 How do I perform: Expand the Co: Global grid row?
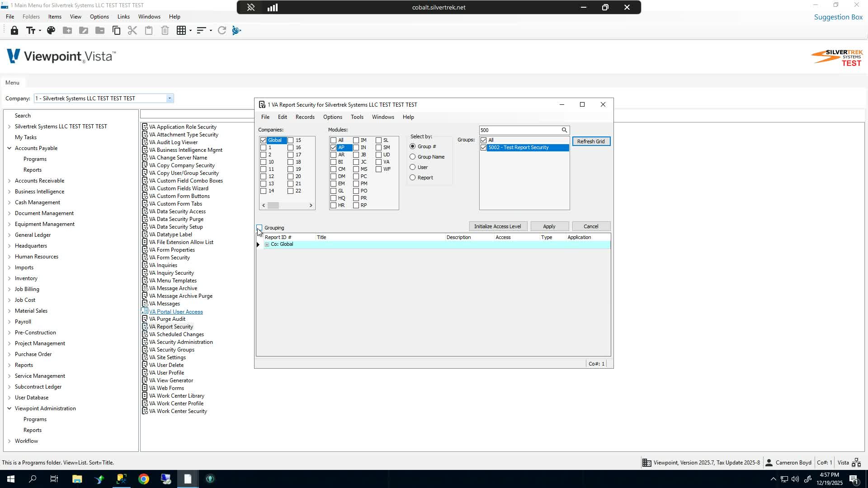[x=267, y=244]
